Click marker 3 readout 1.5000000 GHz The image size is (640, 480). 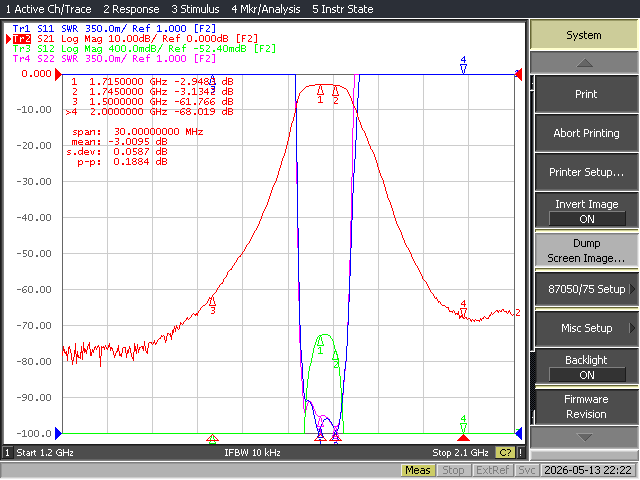[152, 102]
